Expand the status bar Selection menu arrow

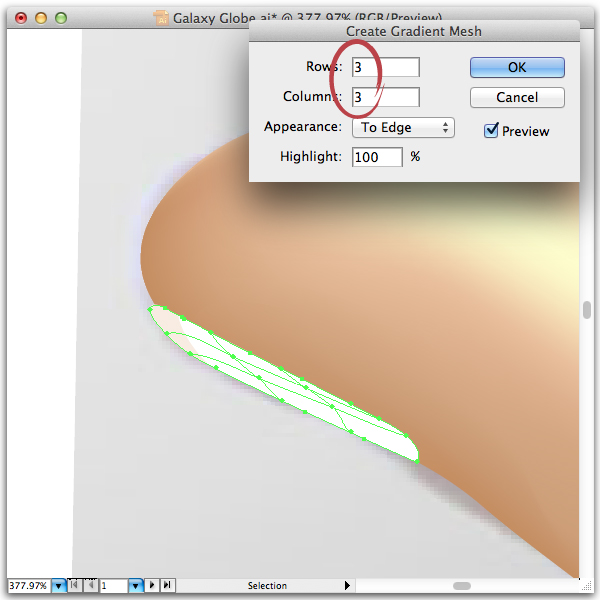coord(347,585)
